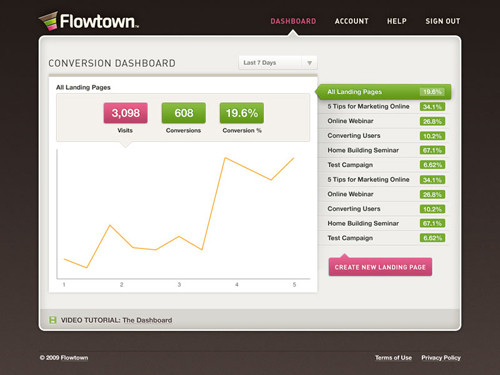
Task: Select the pink 3,098 visits stat box
Action: 125,113
